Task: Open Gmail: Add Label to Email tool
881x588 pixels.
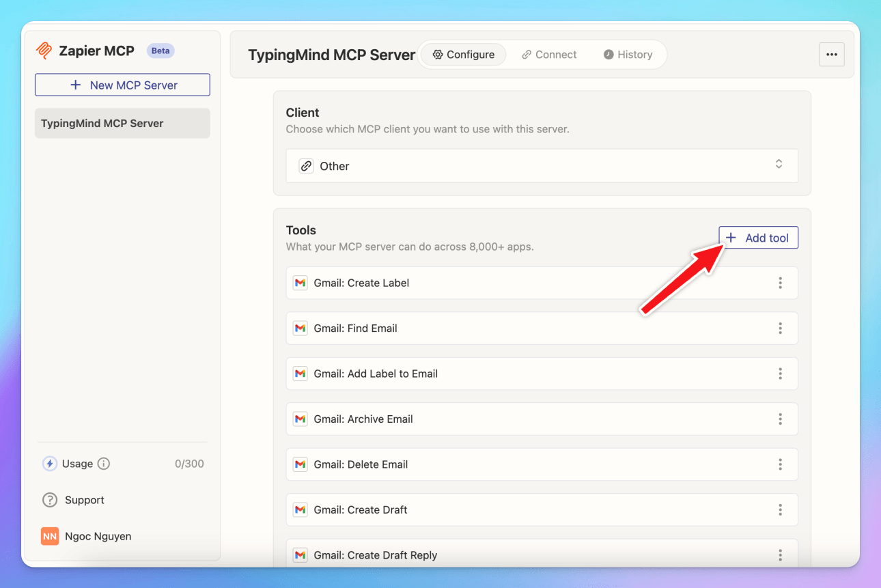Action: coord(542,374)
